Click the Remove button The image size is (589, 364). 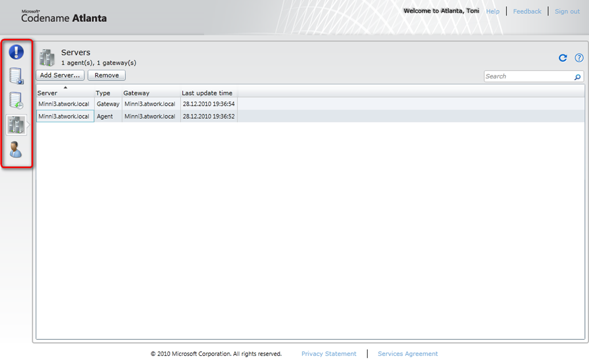(x=106, y=75)
